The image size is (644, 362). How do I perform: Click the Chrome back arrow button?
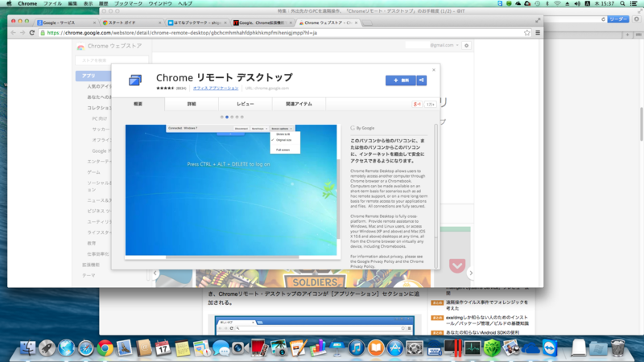[13, 33]
